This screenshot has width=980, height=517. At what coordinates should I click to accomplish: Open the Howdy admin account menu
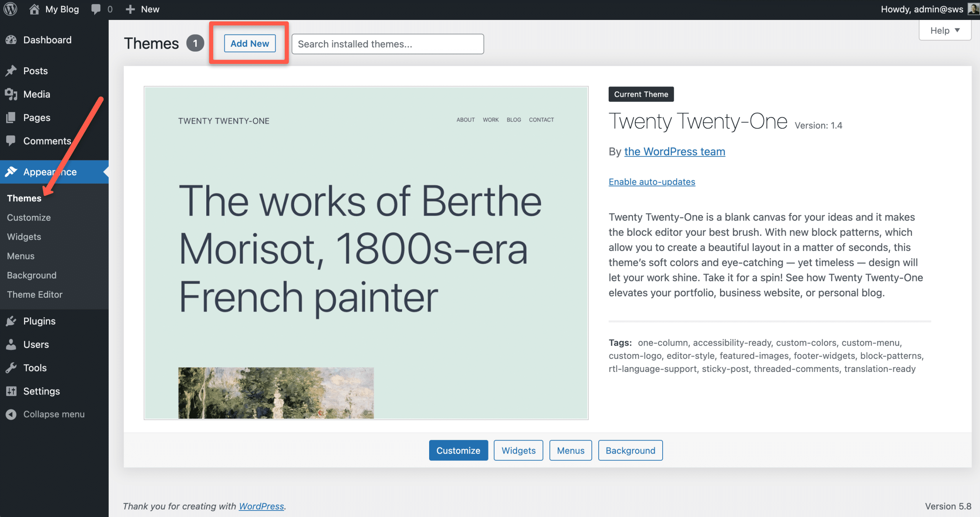922,9
